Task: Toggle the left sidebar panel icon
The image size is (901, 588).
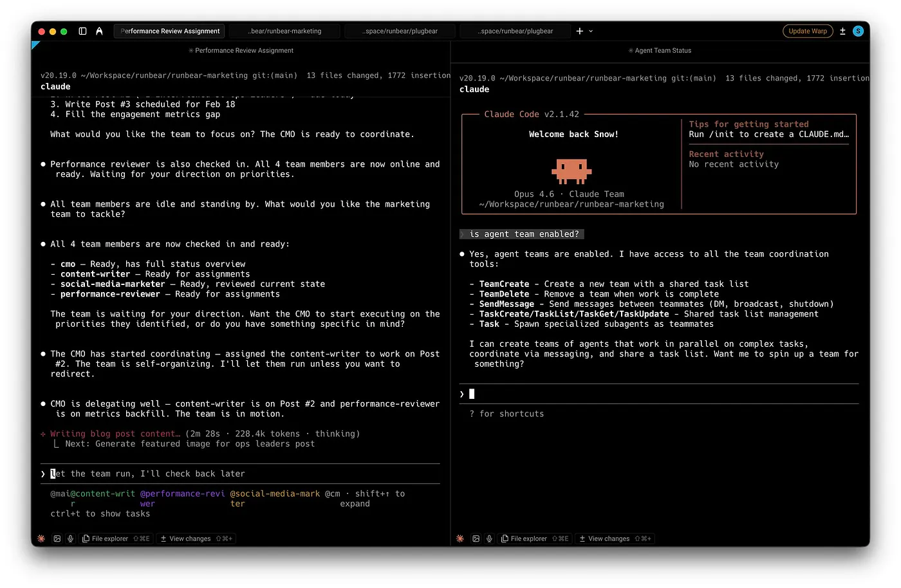Action: [82, 31]
